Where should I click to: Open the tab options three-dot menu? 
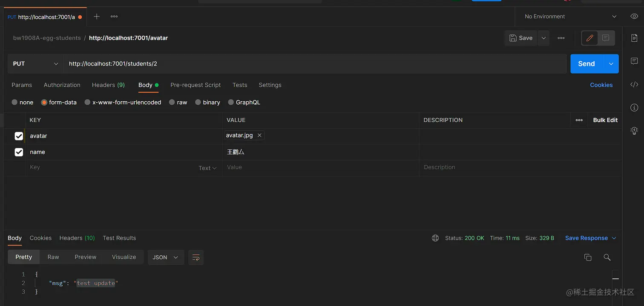click(114, 17)
